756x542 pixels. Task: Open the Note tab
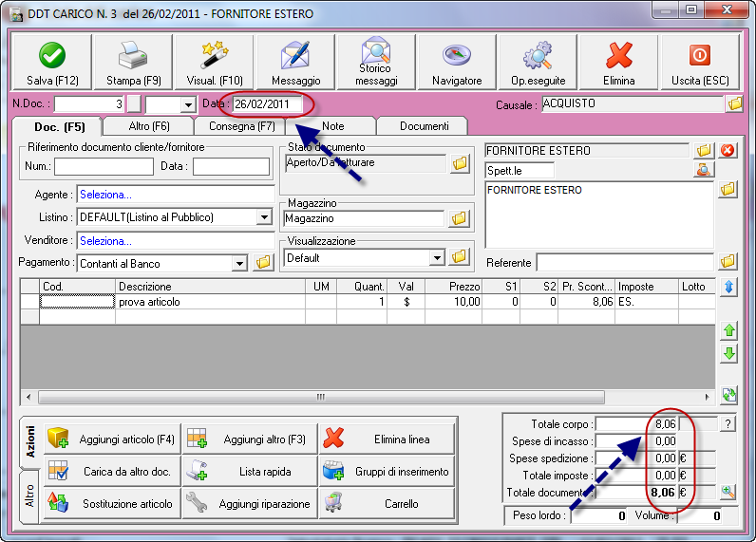click(332, 126)
